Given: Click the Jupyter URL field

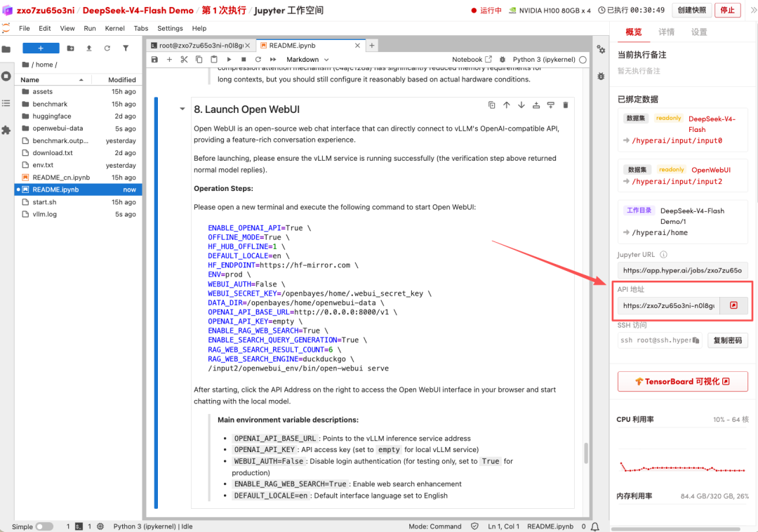Looking at the screenshot, I should pos(683,270).
